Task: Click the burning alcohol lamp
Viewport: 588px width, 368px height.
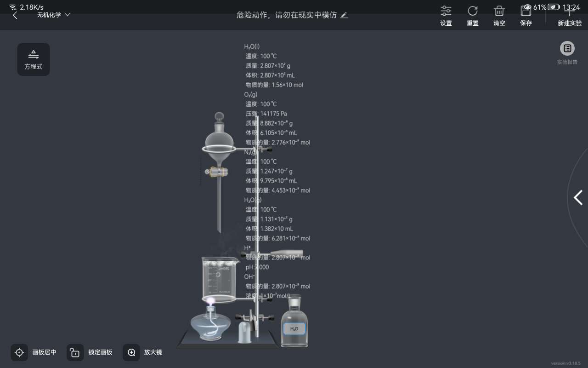Action: [x=210, y=324]
